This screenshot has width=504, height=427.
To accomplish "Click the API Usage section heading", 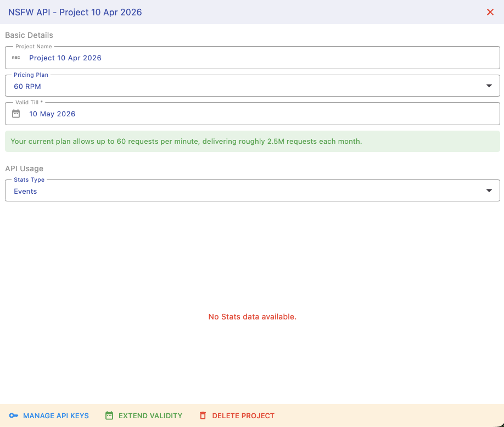I will 24,168.
